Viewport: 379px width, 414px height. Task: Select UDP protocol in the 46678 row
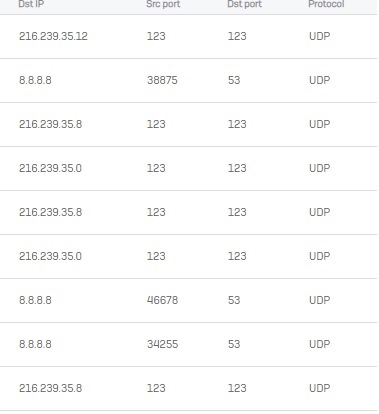(320, 300)
